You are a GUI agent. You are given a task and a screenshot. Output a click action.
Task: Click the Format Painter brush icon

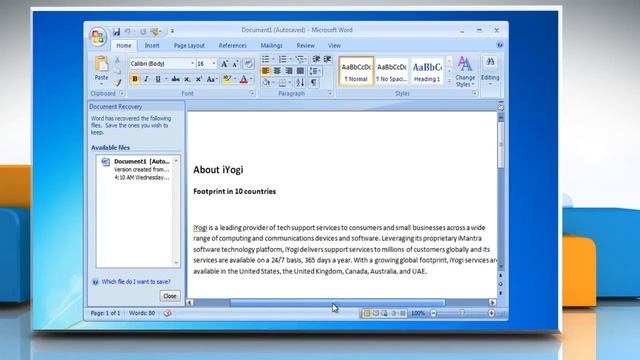coord(118,83)
